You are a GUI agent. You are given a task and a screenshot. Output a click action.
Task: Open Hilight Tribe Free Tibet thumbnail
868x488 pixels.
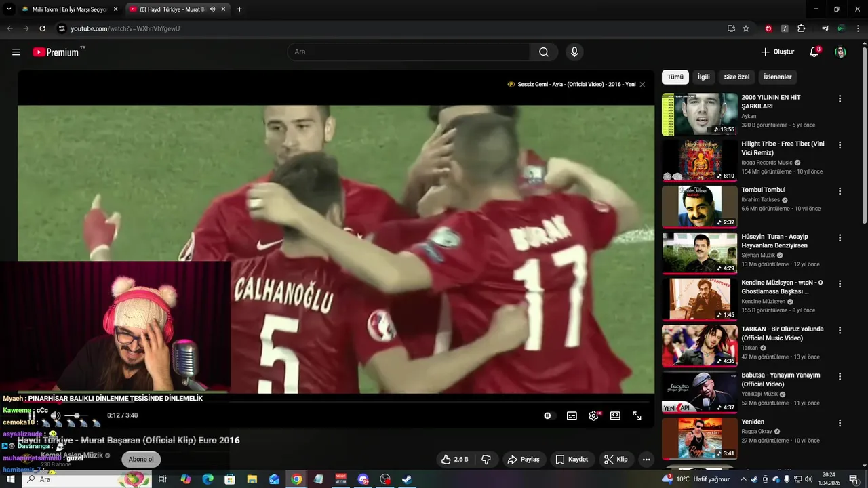[x=699, y=160]
